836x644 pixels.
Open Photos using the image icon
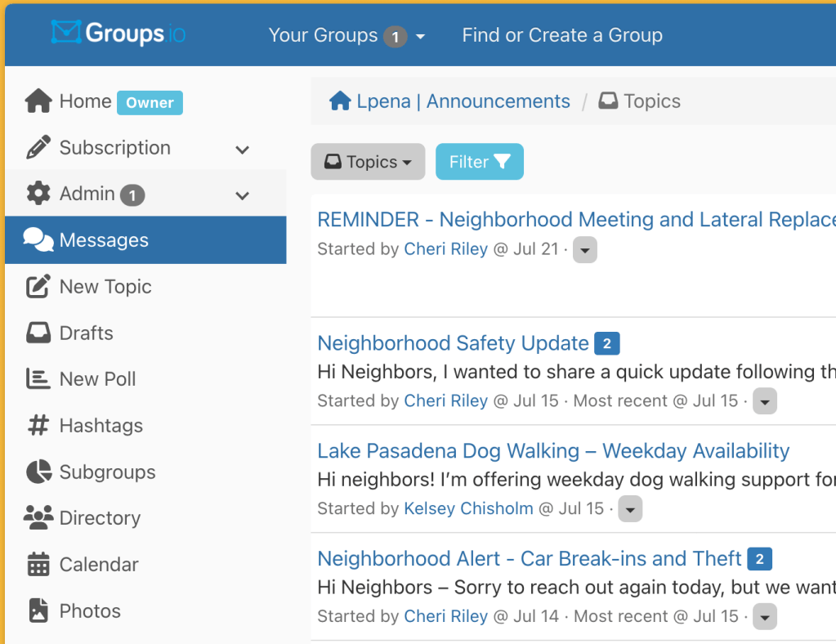(x=38, y=611)
